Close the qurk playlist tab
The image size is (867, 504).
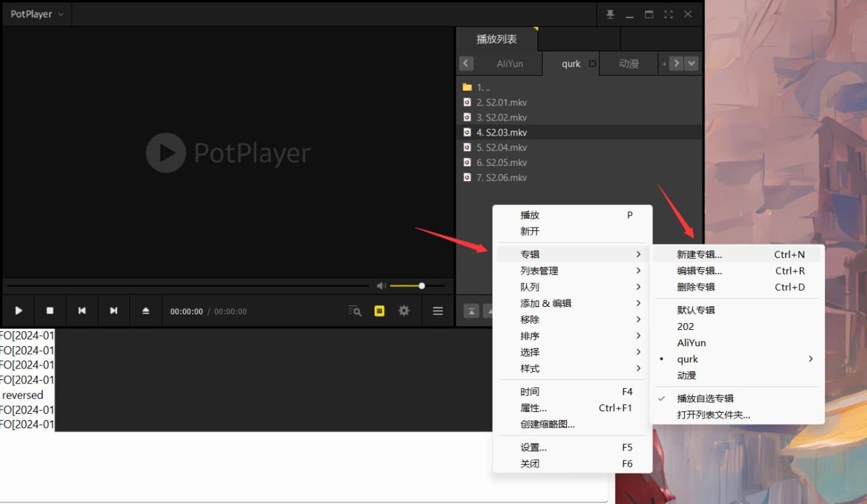point(593,64)
